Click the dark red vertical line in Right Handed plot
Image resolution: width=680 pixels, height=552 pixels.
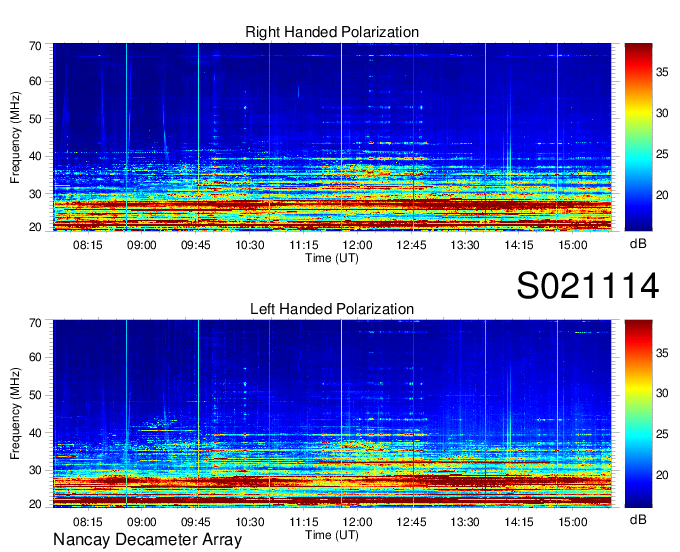click(x=413, y=137)
